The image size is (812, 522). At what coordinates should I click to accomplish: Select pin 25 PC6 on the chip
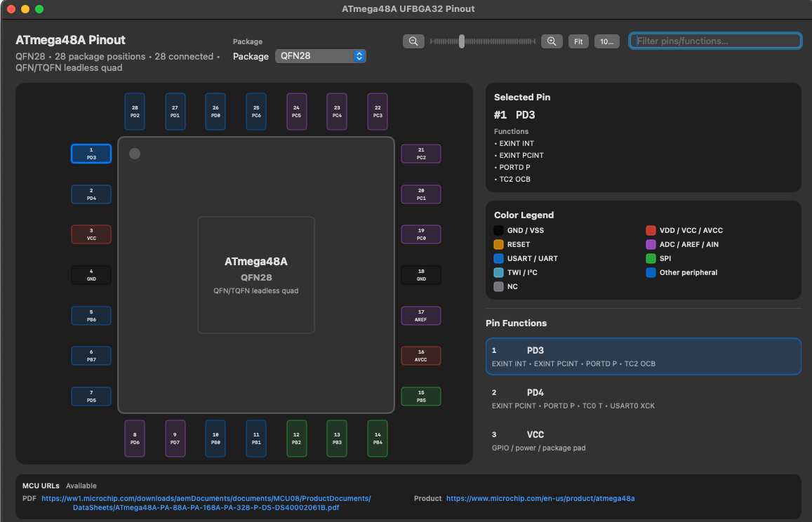pyautogui.click(x=256, y=112)
